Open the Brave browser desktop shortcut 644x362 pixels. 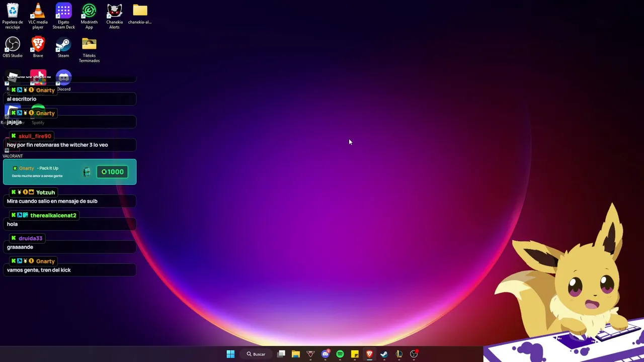coord(38,47)
